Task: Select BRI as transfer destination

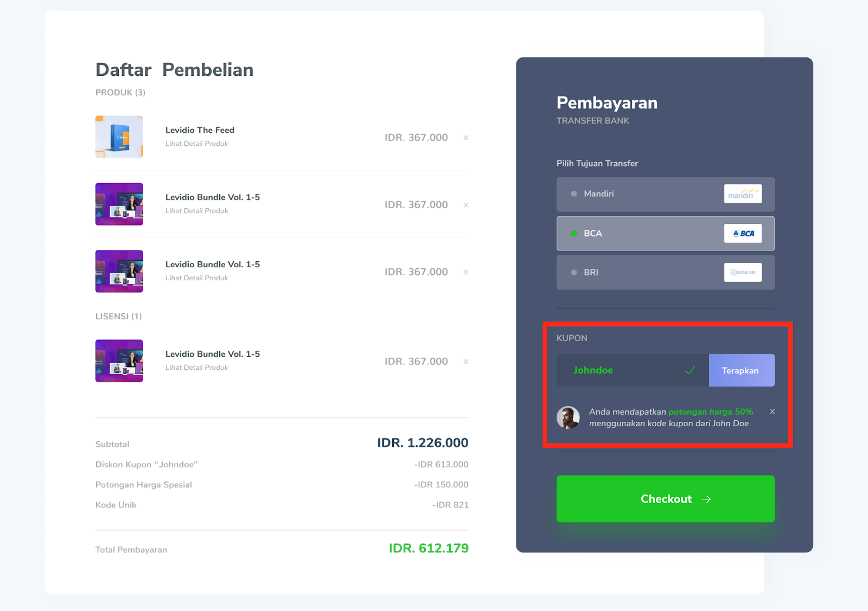Action: [665, 272]
